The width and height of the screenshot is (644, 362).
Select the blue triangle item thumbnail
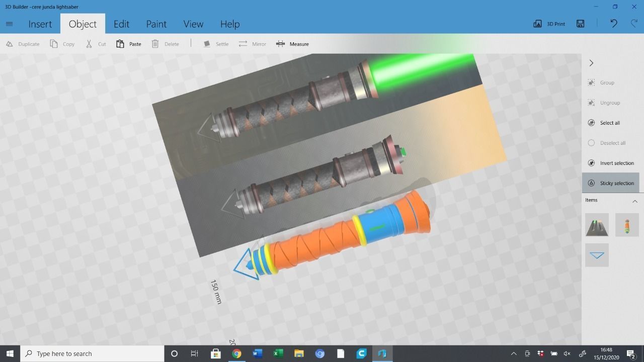point(597,255)
